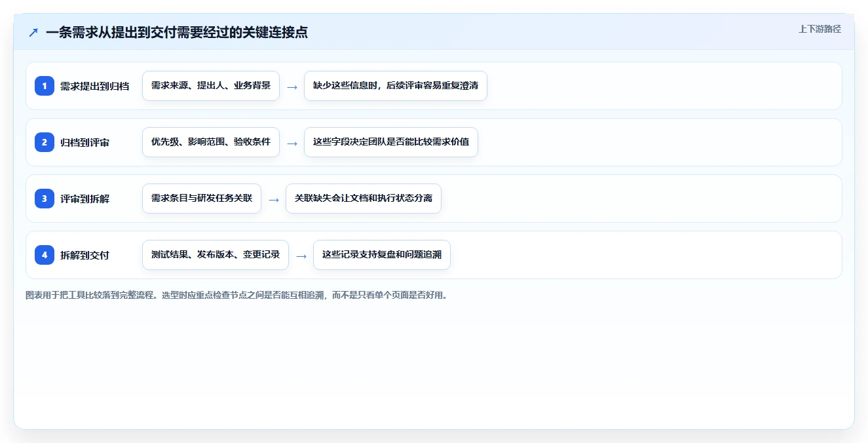Click the number 3 step badge
This screenshot has height=443, width=868.
point(45,198)
